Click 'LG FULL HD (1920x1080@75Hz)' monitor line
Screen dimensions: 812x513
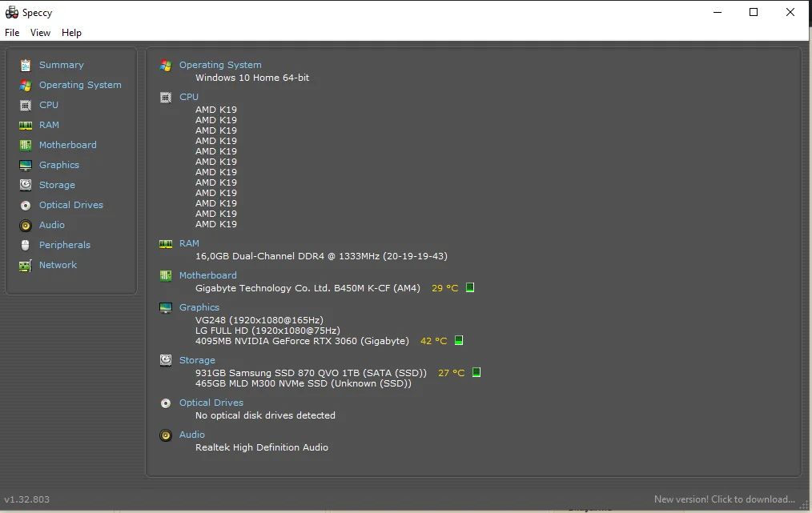pyautogui.click(x=267, y=331)
